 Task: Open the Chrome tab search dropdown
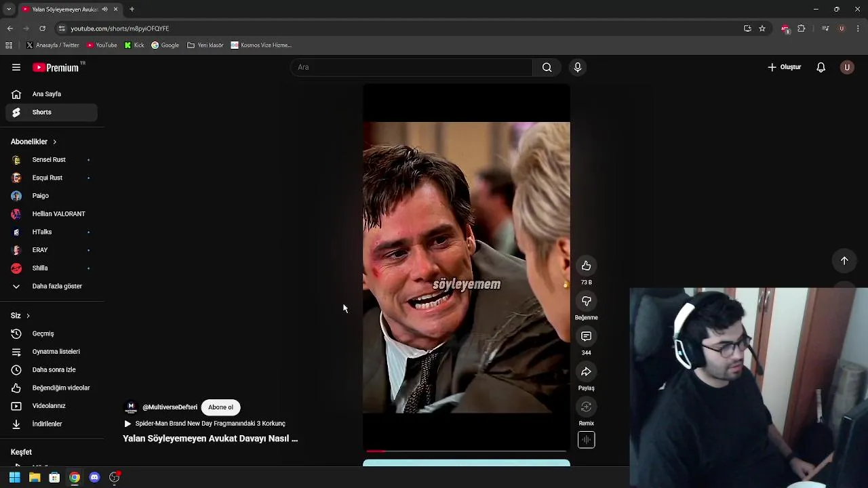pyautogui.click(x=9, y=9)
